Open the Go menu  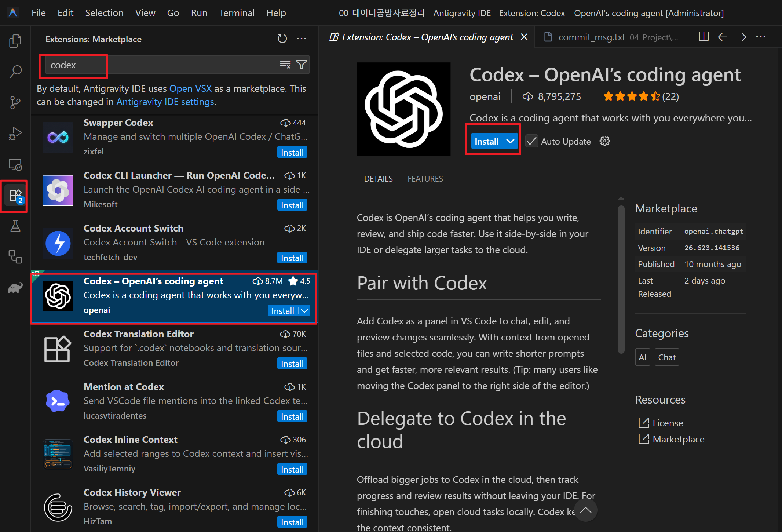pyautogui.click(x=173, y=13)
